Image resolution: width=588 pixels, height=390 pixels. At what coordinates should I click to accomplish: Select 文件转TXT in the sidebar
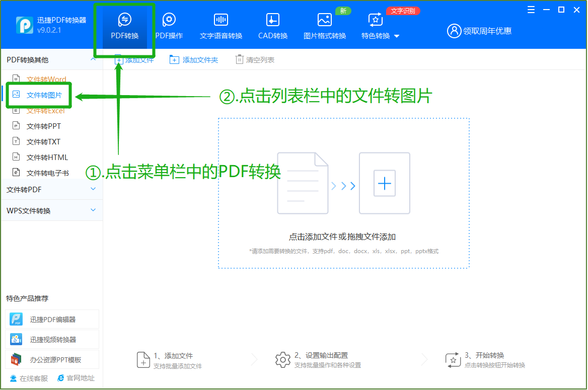(x=43, y=142)
